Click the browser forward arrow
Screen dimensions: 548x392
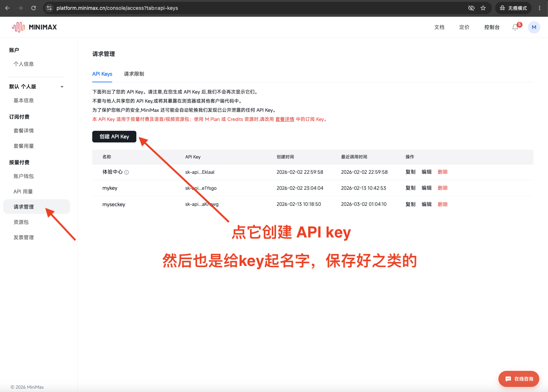pyautogui.click(x=20, y=8)
